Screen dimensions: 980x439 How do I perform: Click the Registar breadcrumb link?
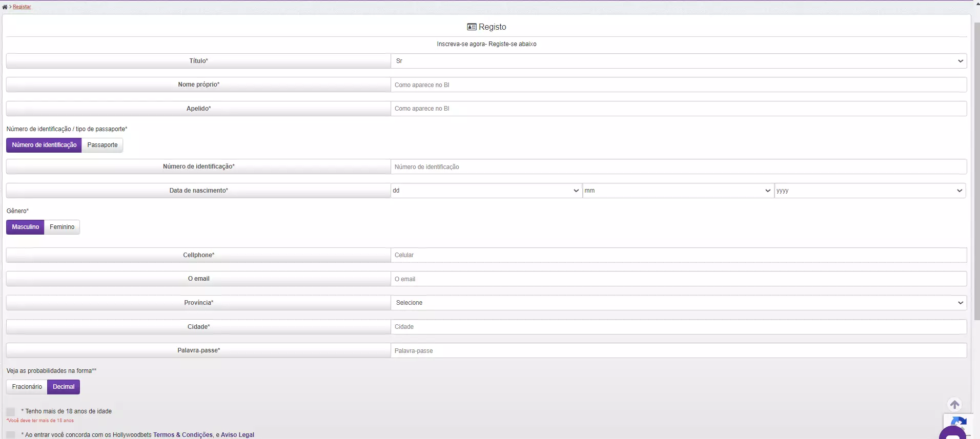point(22,7)
